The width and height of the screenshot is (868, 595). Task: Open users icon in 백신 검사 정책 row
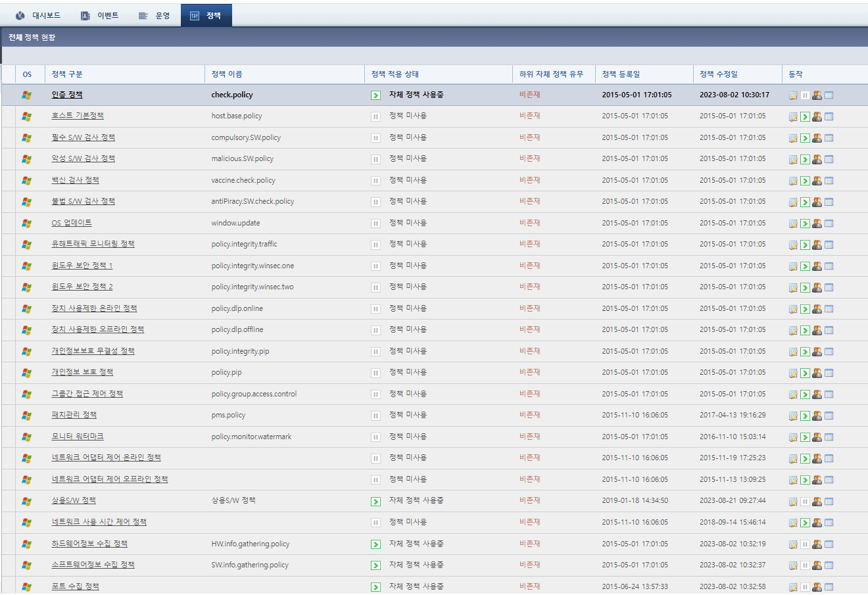point(817,181)
